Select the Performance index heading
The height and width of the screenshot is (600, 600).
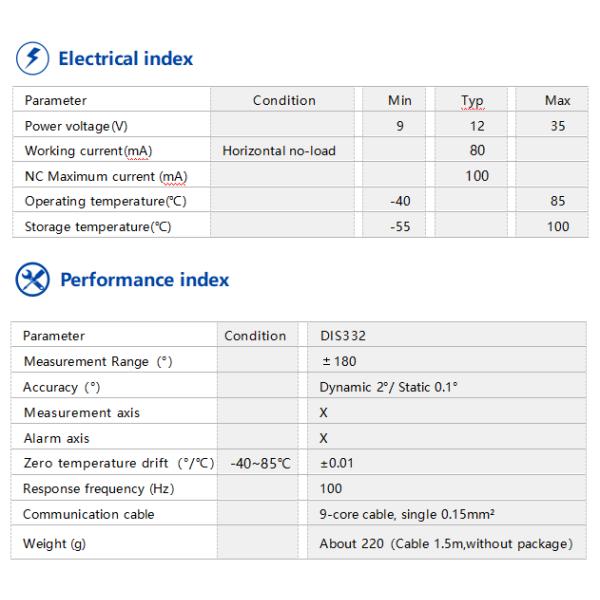(x=145, y=280)
